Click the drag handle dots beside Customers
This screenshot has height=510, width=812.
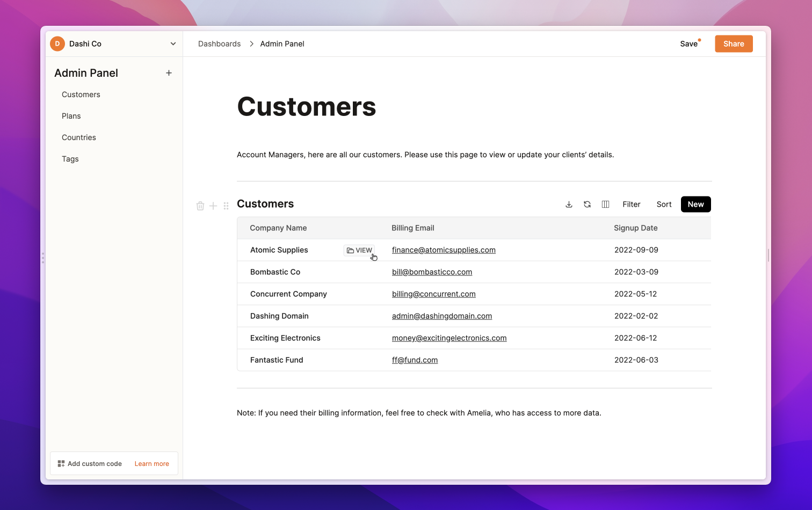[226, 206]
